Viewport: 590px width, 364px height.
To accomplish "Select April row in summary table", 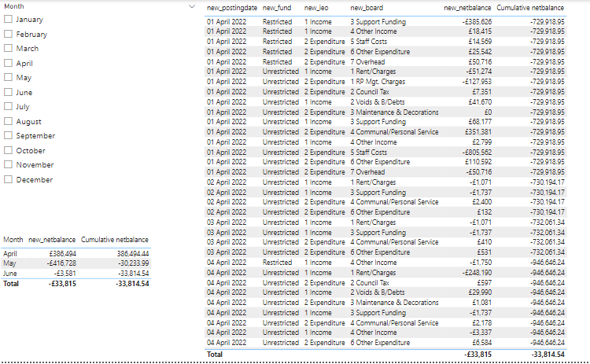I will pyautogui.click(x=76, y=253).
